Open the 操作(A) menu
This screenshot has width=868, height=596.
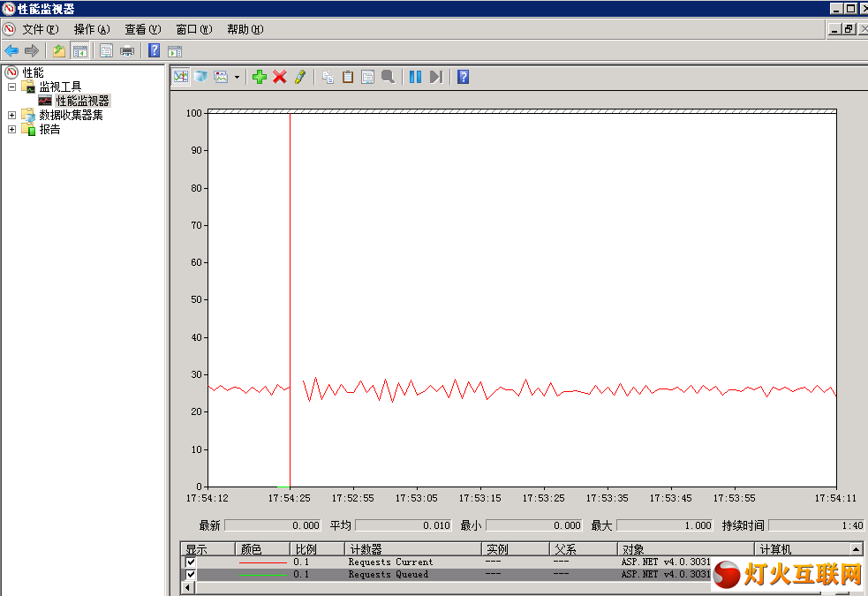[92, 29]
